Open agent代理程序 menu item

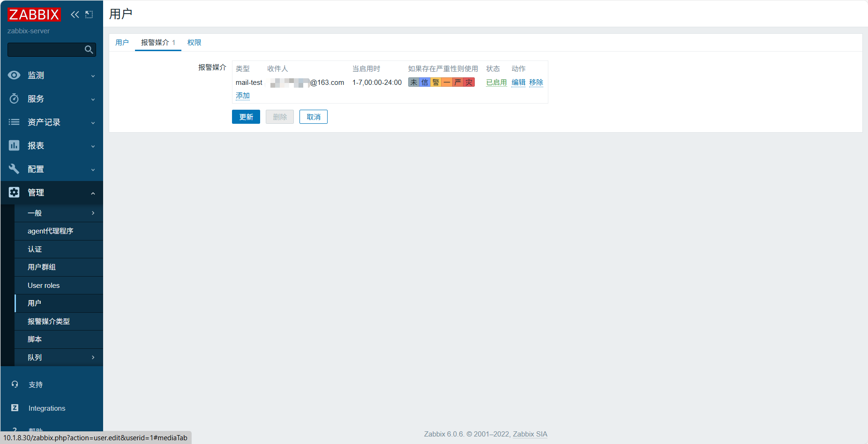coord(59,231)
